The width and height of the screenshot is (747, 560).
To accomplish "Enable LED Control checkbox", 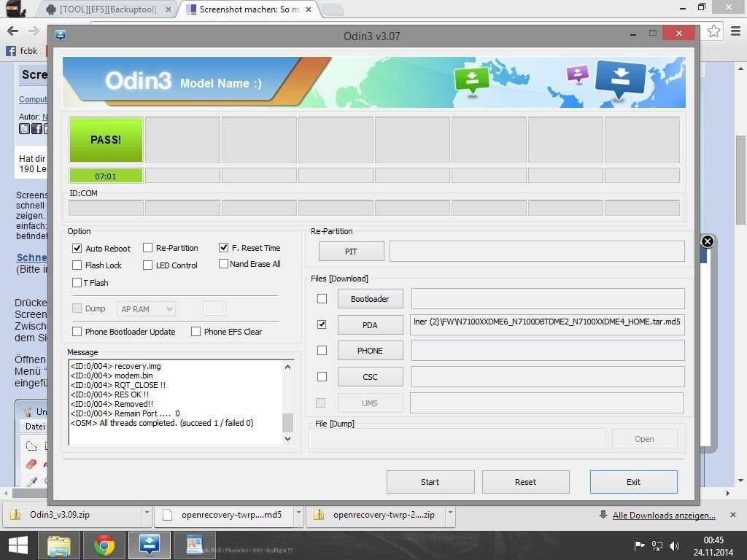I will 147,265.
